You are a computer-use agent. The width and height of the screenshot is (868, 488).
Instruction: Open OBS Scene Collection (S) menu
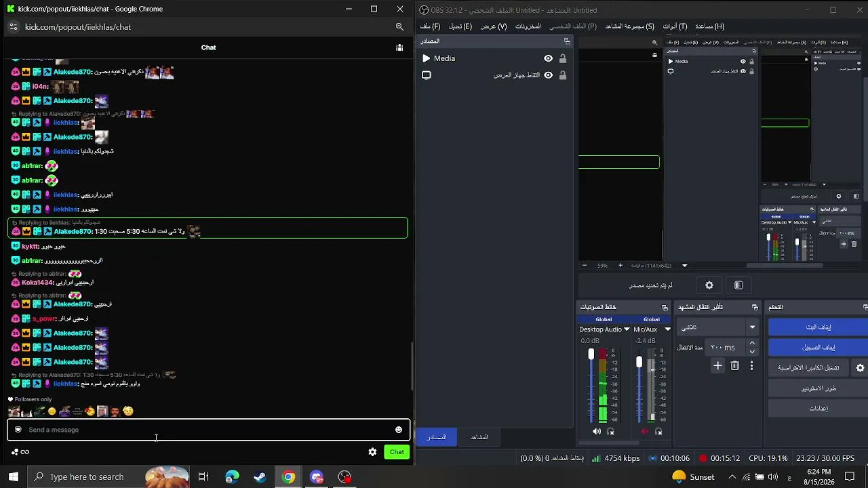click(x=629, y=26)
